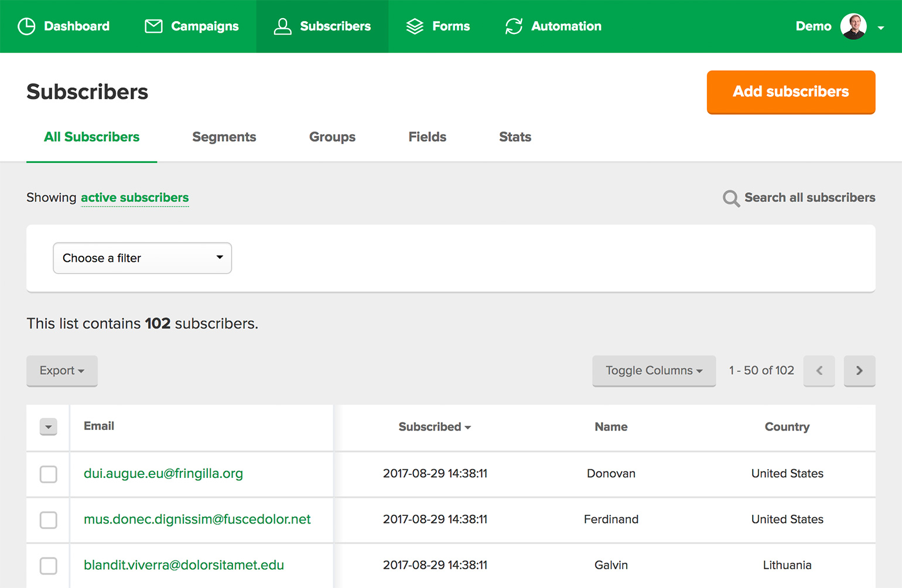Click the Automation refresh icon
This screenshot has width=902, height=588.
[514, 26]
